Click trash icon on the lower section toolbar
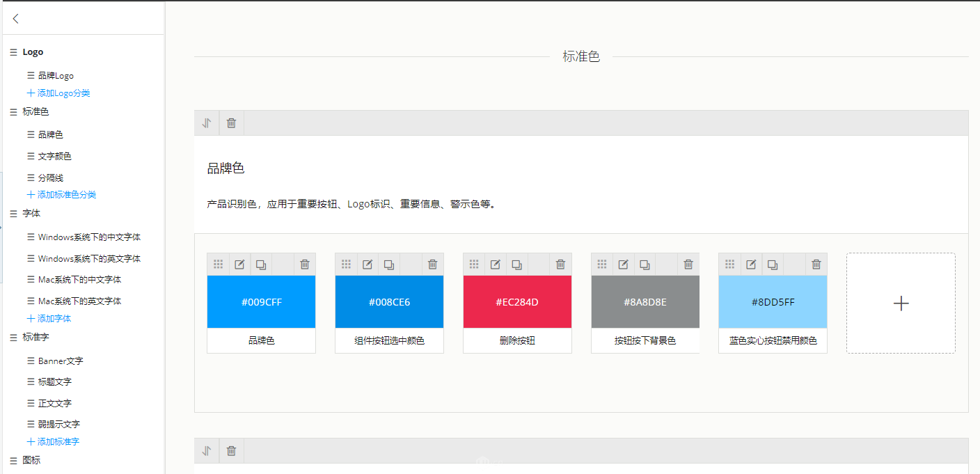980x474 pixels. tap(232, 451)
